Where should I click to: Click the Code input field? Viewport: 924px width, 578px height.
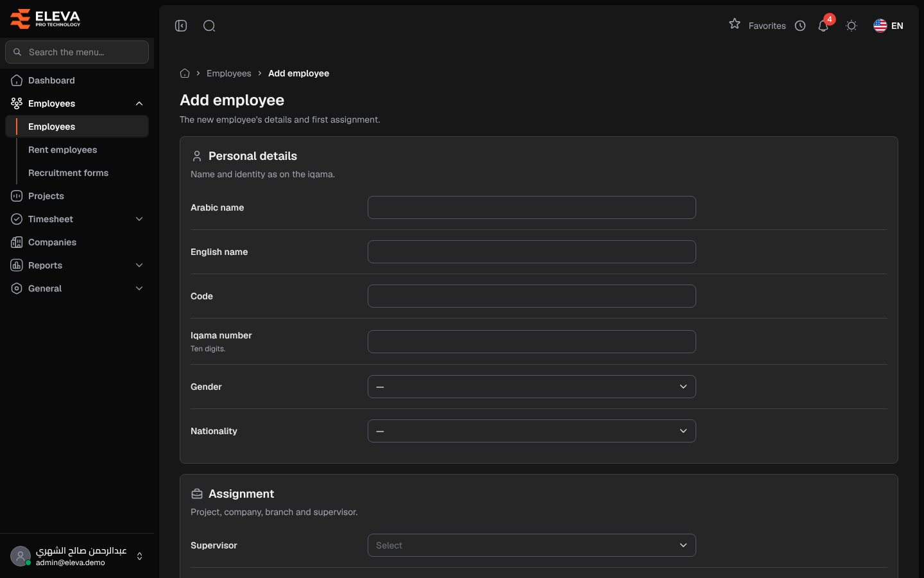(x=532, y=296)
